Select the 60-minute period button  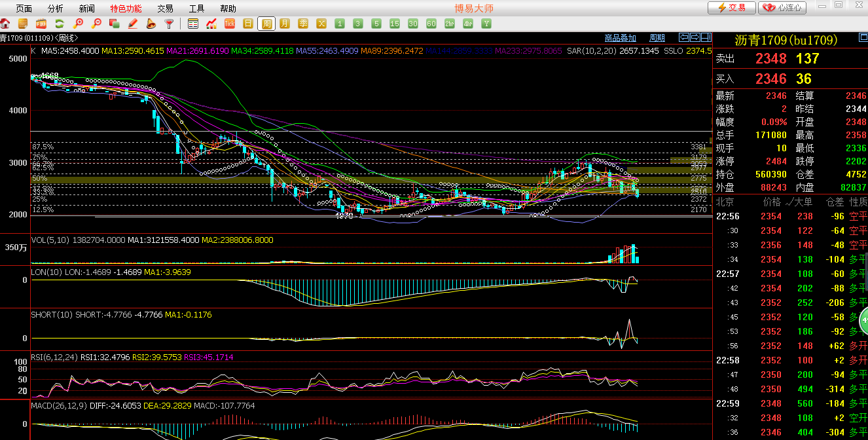coord(431,24)
